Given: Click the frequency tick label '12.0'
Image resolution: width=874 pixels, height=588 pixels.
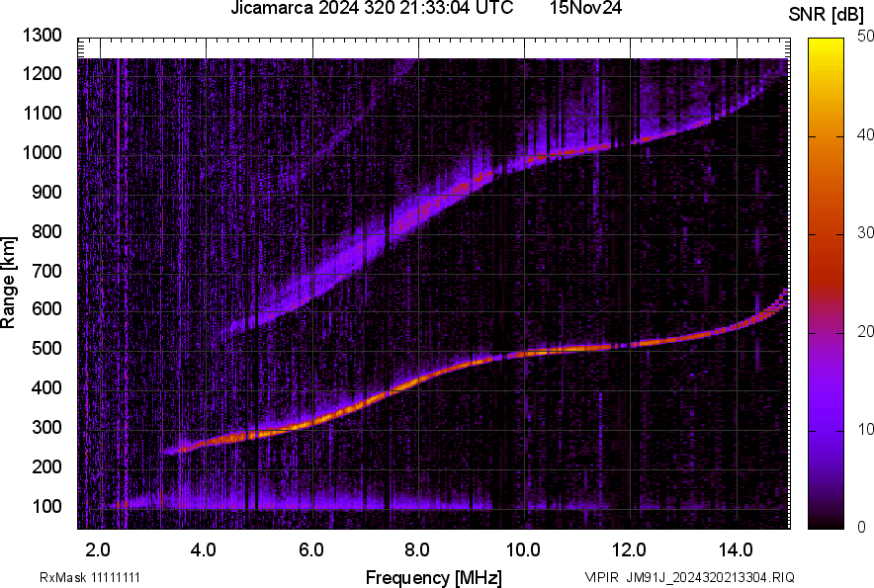Looking at the screenshot, I should click(x=630, y=550).
